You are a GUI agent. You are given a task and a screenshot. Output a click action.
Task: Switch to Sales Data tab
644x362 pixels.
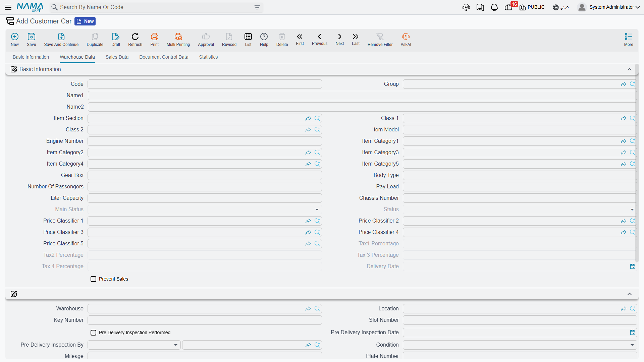[117, 57]
